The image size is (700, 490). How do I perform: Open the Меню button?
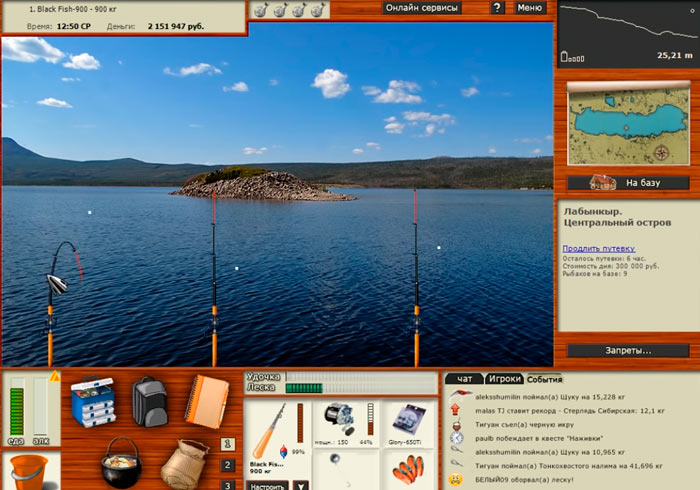coord(529,8)
